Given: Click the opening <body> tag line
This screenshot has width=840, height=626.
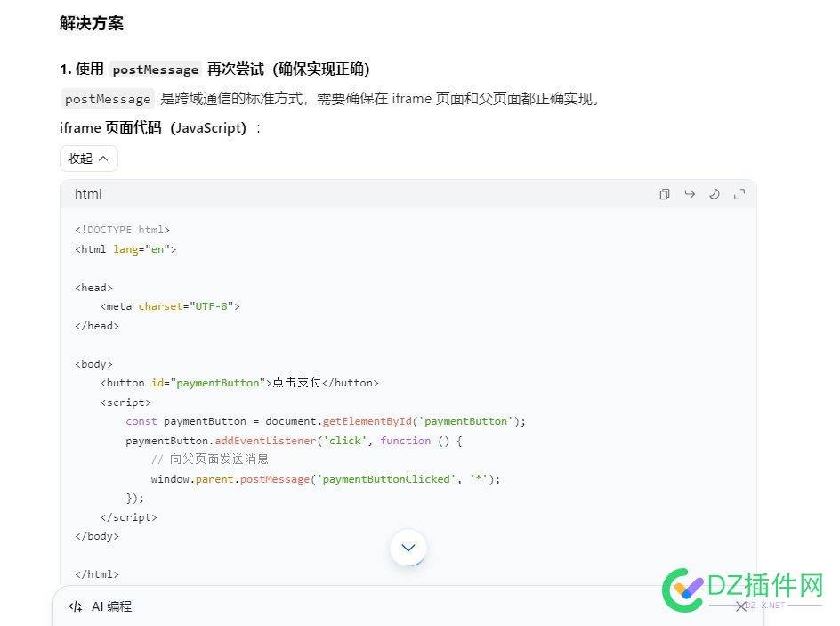Looking at the screenshot, I should pyautogui.click(x=93, y=364).
